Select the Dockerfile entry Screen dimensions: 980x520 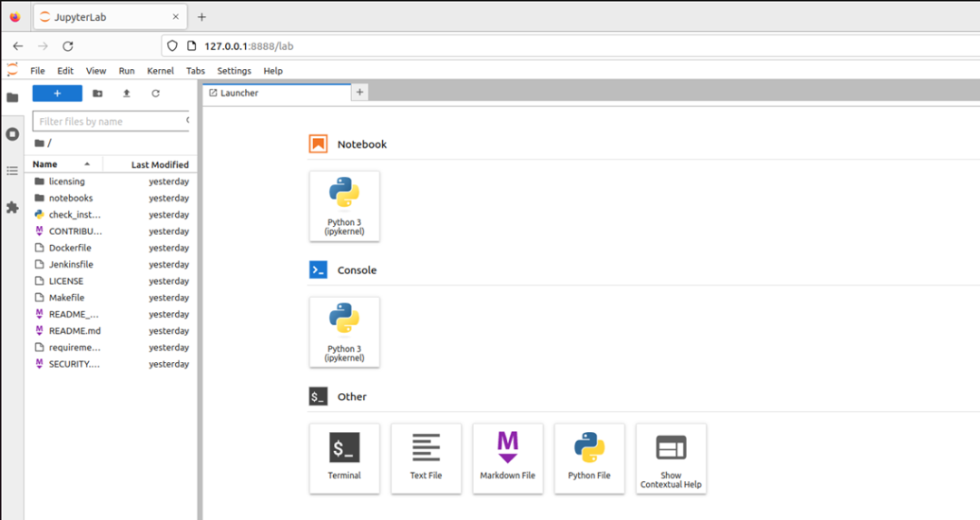[x=112, y=248]
